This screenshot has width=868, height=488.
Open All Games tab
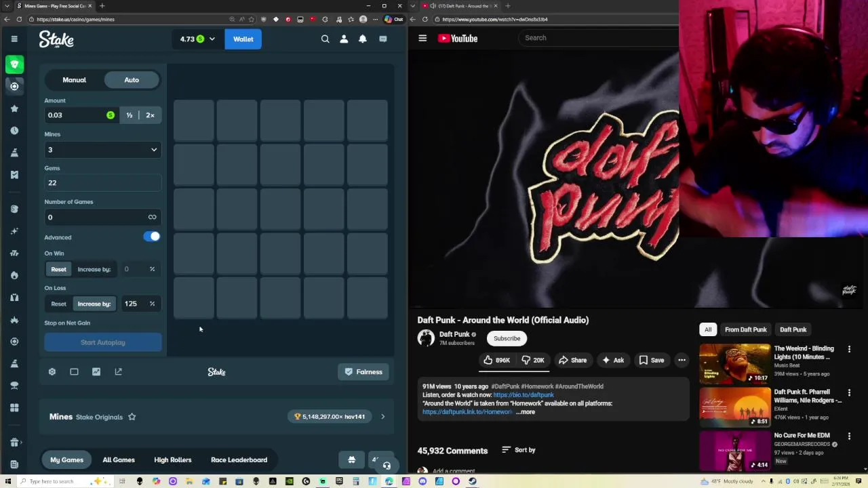tap(119, 460)
